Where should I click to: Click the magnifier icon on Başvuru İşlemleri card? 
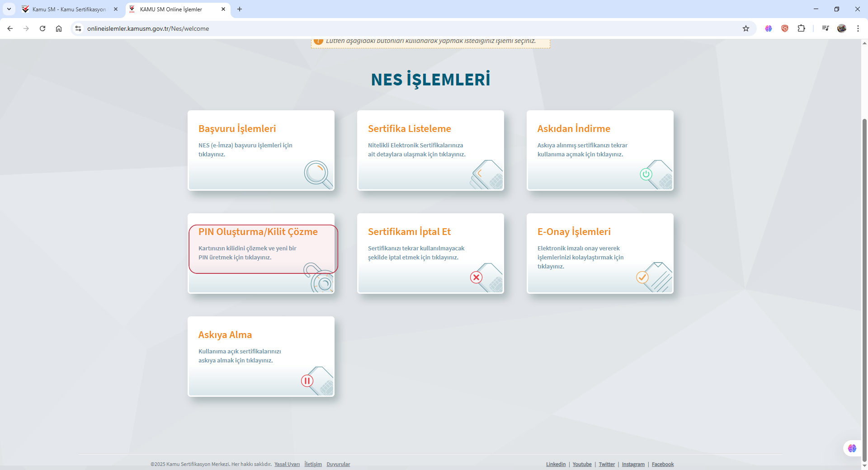click(317, 174)
